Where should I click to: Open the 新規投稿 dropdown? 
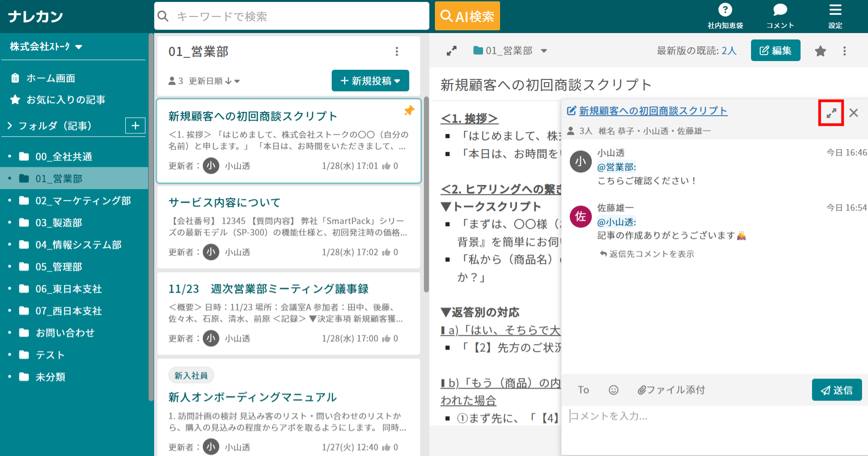click(370, 80)
